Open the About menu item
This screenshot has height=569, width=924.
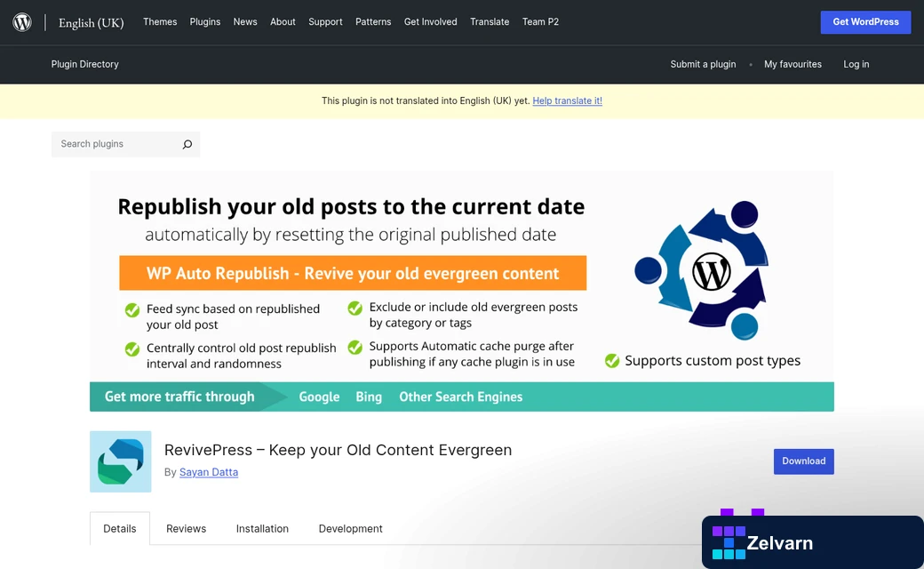pos(283,22)
